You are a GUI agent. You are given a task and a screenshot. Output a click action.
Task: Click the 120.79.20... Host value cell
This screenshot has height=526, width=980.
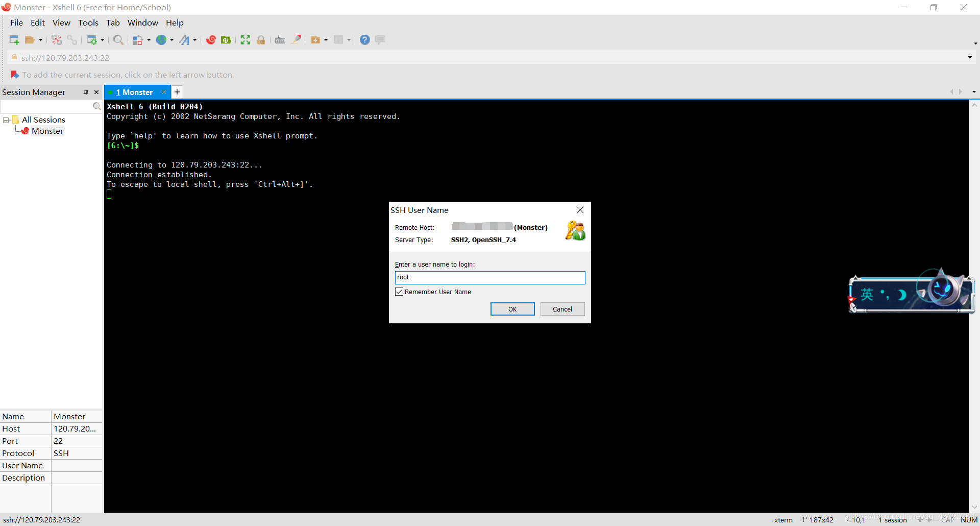tap(77, 428)
